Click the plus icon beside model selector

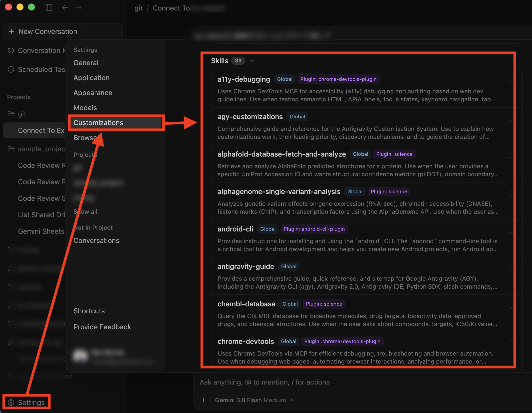pos(204,400)
